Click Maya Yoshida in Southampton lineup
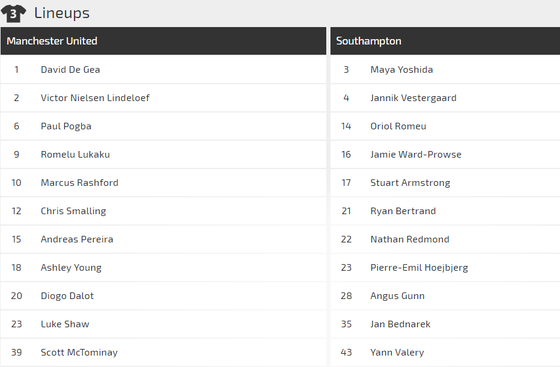 401,70
